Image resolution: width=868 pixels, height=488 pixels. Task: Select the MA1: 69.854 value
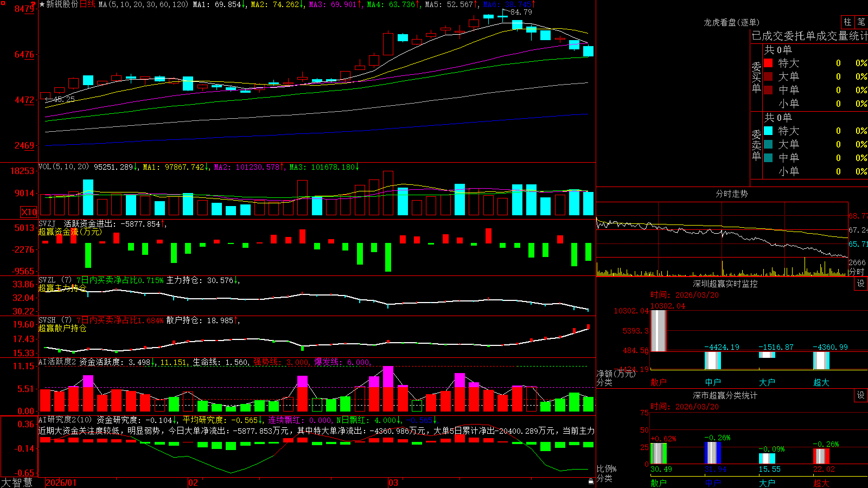[x=217, y=4]
